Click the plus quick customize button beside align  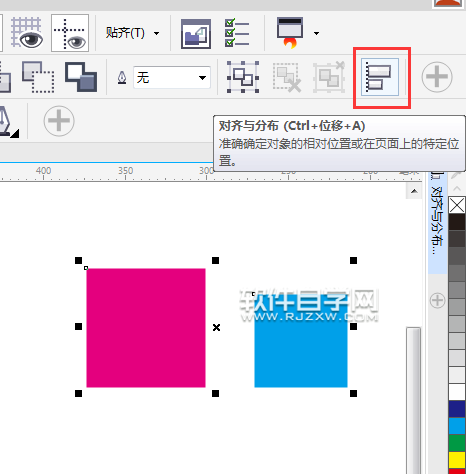pos(437,77)
